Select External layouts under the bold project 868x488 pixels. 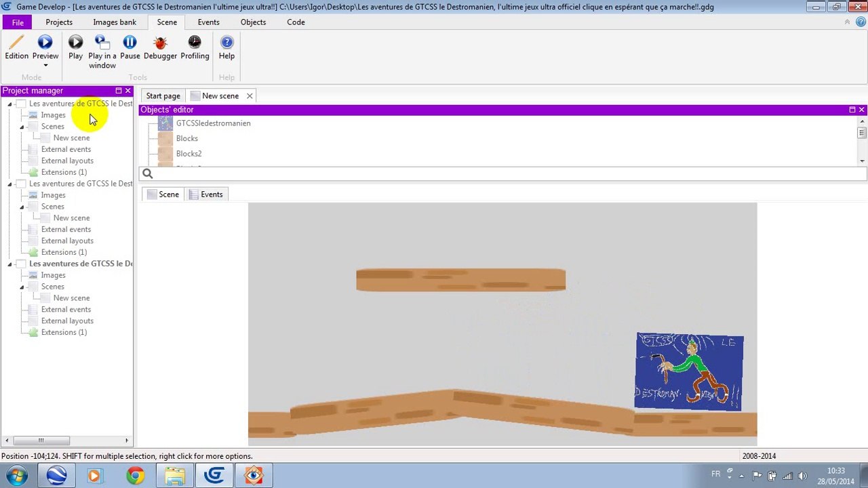pyautogui.click(x=67, y=321)
